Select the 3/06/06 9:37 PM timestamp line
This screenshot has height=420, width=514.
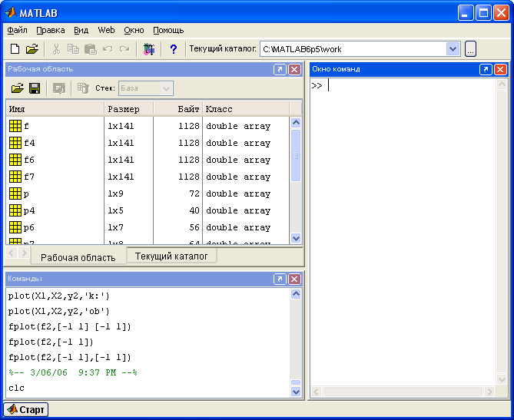[73, 373]
